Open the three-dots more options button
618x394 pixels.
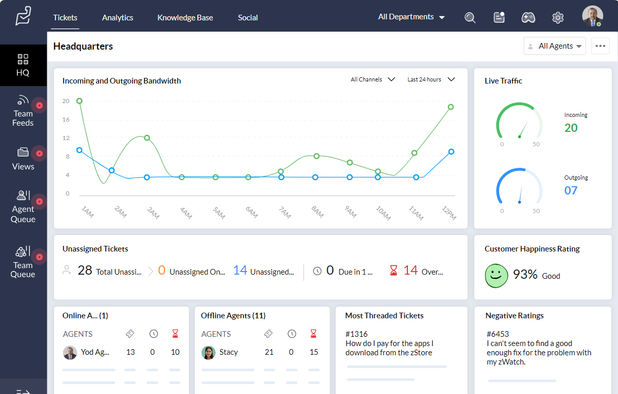pos(600,46)
